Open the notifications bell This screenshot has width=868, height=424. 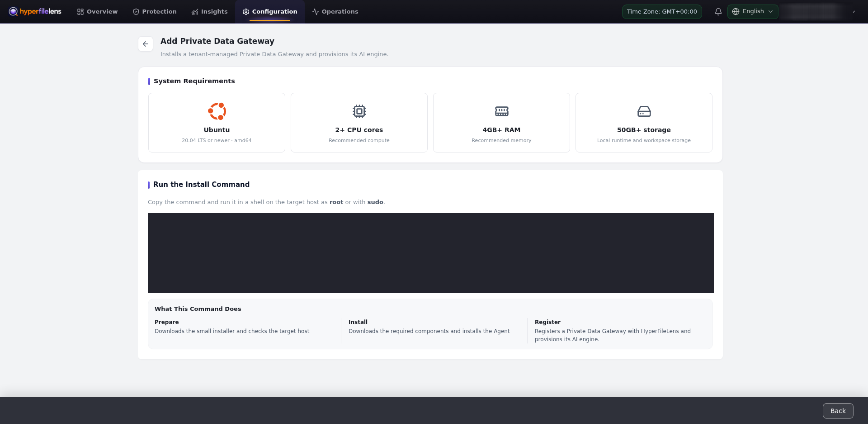coord(718,12)
